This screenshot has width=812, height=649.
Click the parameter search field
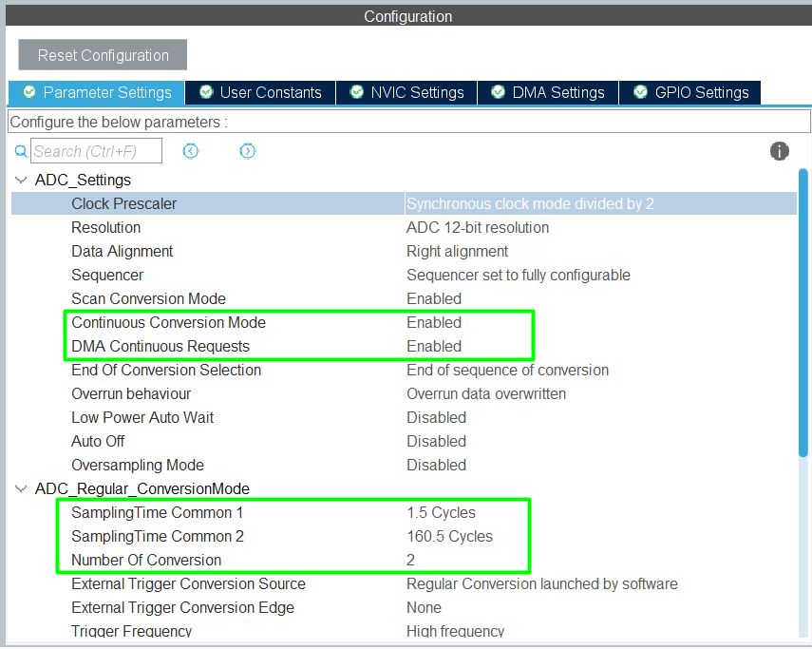[96, 151]
